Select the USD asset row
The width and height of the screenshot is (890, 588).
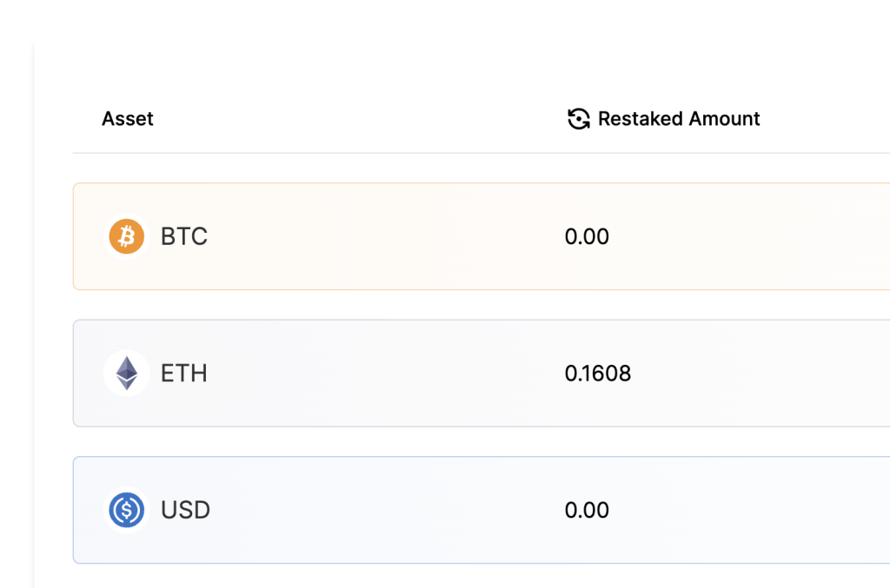pyautogui.click(x=482, y=510)
